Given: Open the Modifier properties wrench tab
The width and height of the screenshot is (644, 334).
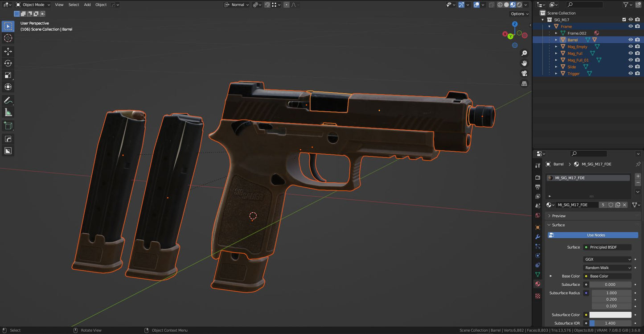Looking at the screenshot, I should click(537, 237).
